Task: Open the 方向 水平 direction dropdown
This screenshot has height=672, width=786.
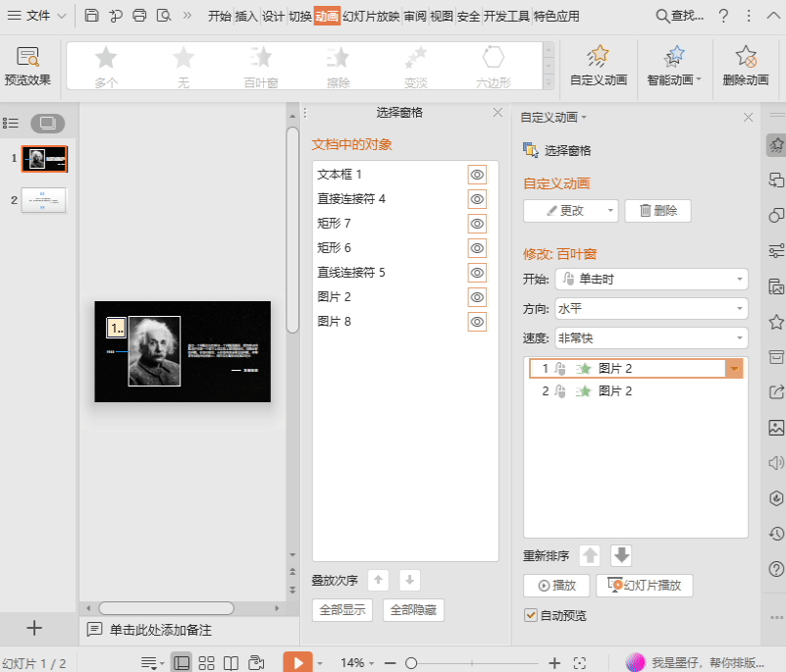Action: pos(652,309)
